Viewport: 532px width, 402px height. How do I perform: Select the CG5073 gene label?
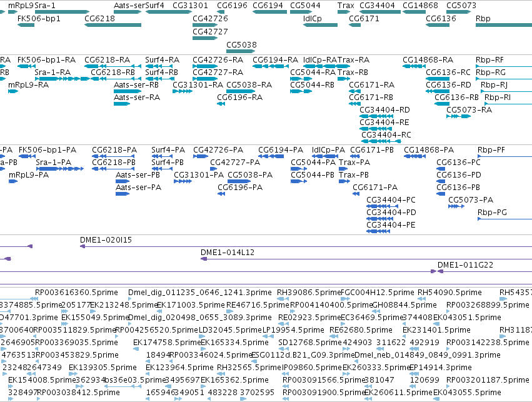click(461, 6)
